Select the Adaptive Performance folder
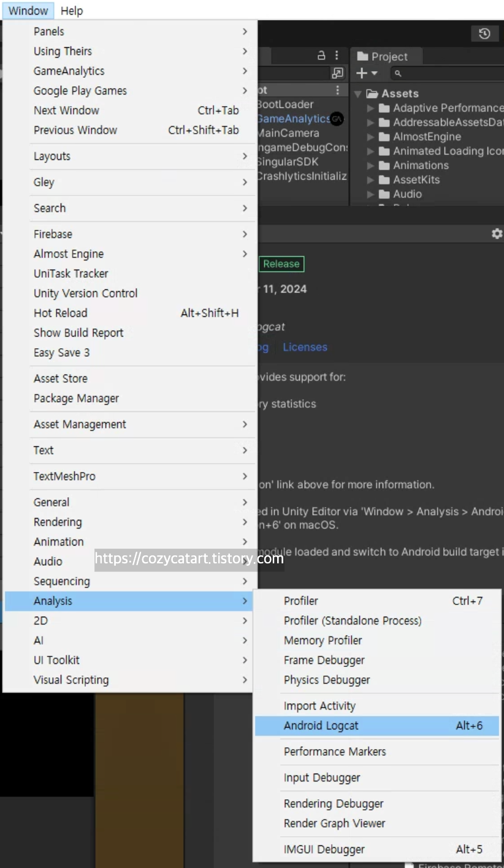Image resolution: width=504 pixels, height=868 pixels. click(441, 108)
